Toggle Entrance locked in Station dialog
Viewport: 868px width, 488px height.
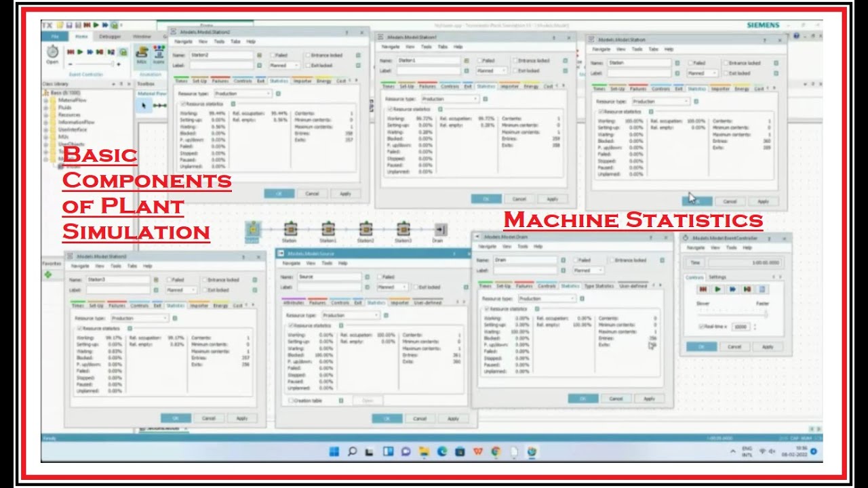[727, 63]
